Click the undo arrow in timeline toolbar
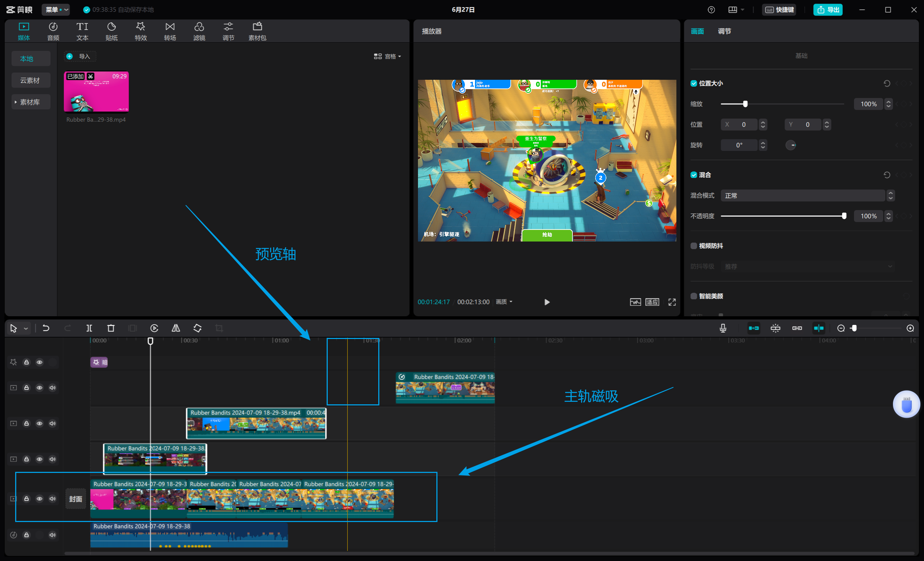The image size is (924, 561). tap(46, 328)
